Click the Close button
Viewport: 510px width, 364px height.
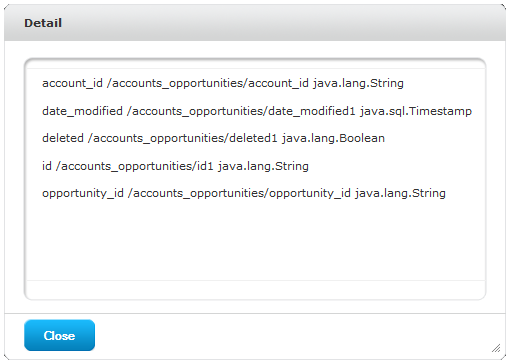[59, 335]
